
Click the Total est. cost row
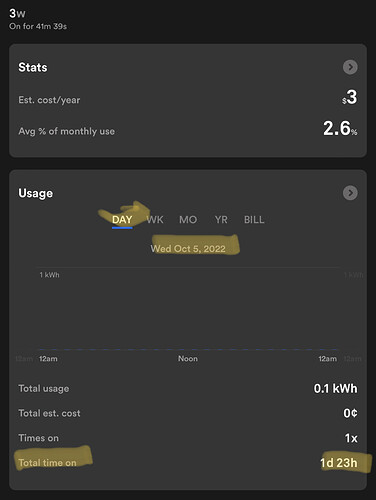pos(188,413)
